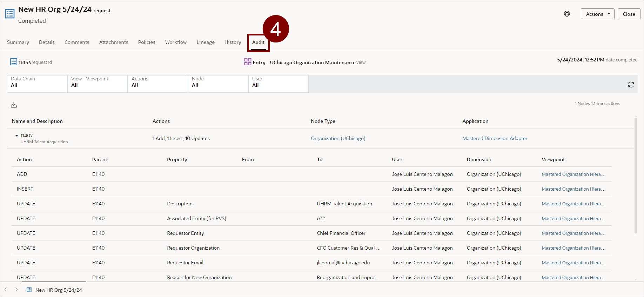Screen dimensions: 644x297
Task: Click the request list icon beside title
Action: (10, 14)
